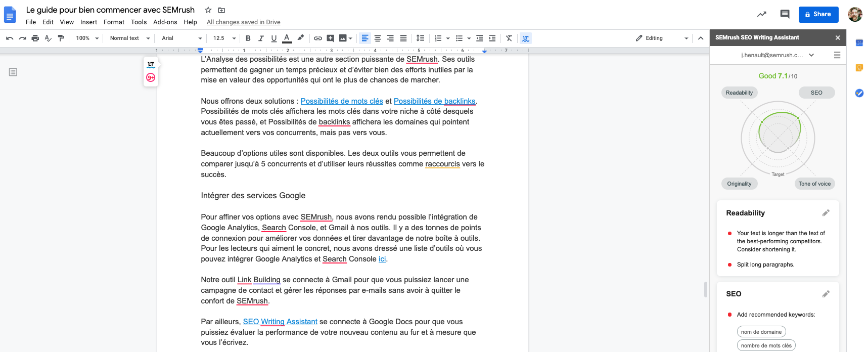Image resolution: width=868 pixels, height=352 pixels.
Task: Open the Editing mode dropdown
Action: (x=662, y=38)
